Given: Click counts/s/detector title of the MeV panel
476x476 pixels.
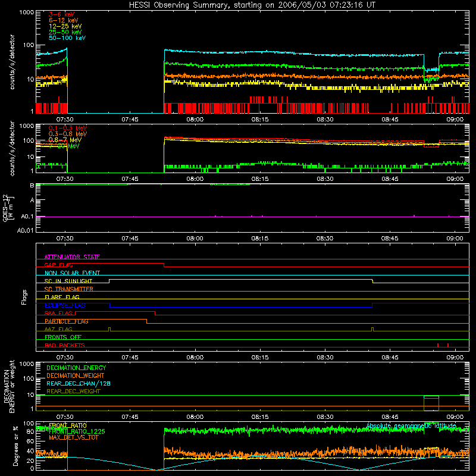Looking at the screenshot, I should pyautogui.click(x=12, y=149).
